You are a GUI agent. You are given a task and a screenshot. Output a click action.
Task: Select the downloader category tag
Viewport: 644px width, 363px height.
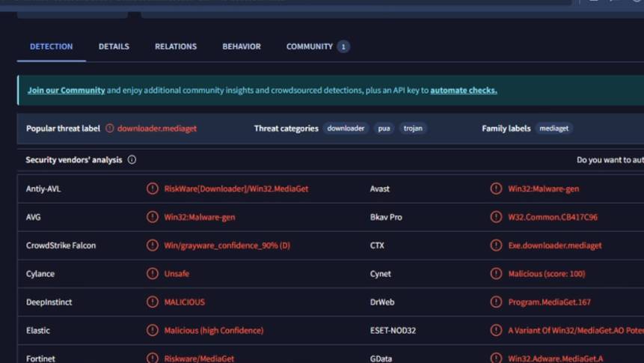pos(346,128)
